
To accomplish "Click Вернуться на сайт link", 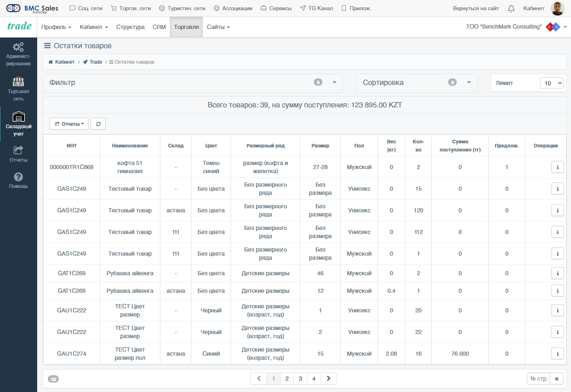I will 476,8.
